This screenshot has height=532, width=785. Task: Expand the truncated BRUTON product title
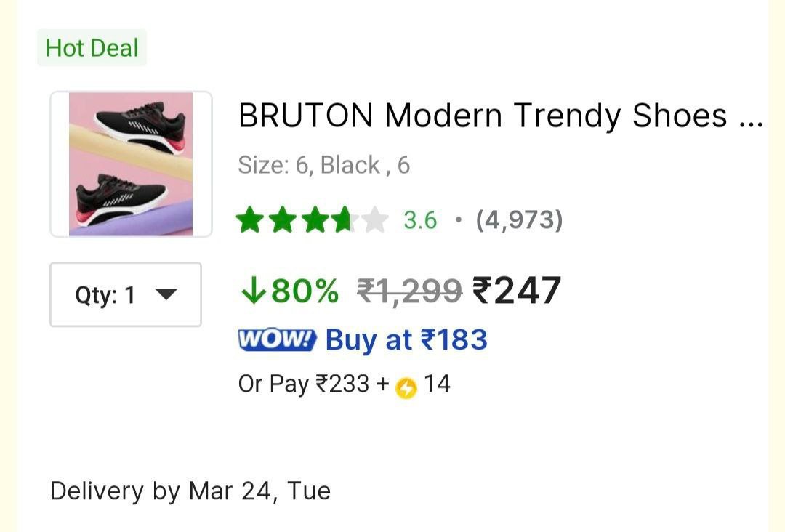tap(500, 114)
